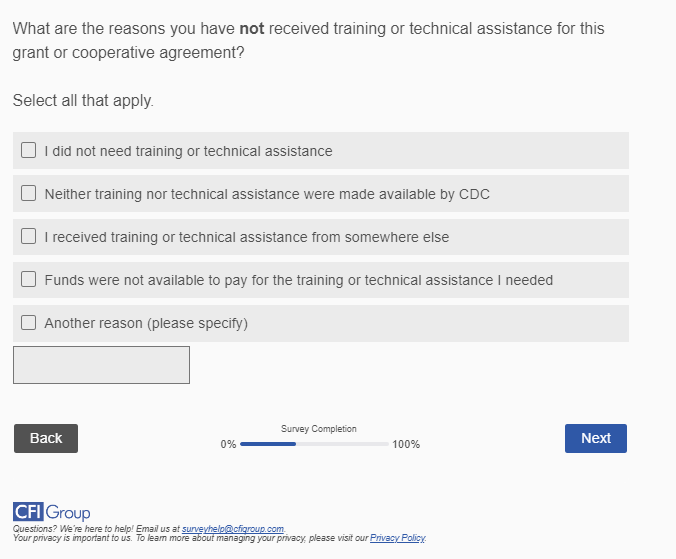Viewport: 676px width, 559px height.
Task: Click the 100% progress label
Action: click(406, 444)
